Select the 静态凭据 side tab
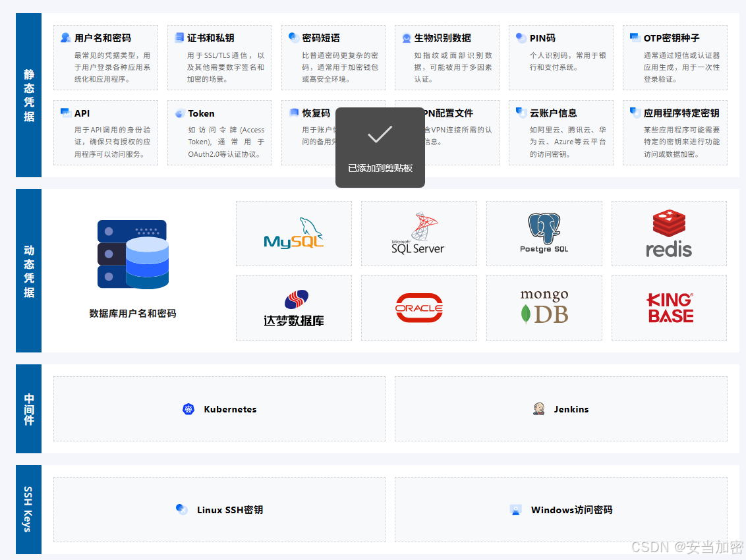This screenshot has height=560, width=746. (x=28, y=95)
